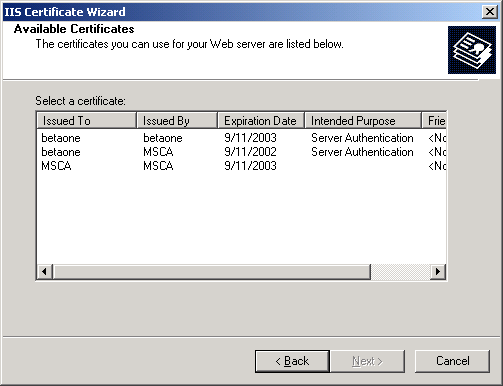Sort by the Intended Purpose column header
503x386 pixels.
point(363,120)
